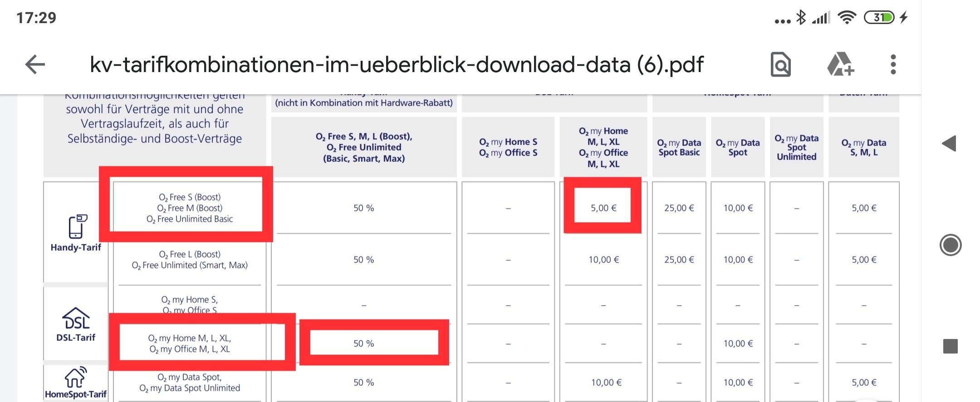
Task: Tap the battery indicator in status bar
Action: coord(879,17)
